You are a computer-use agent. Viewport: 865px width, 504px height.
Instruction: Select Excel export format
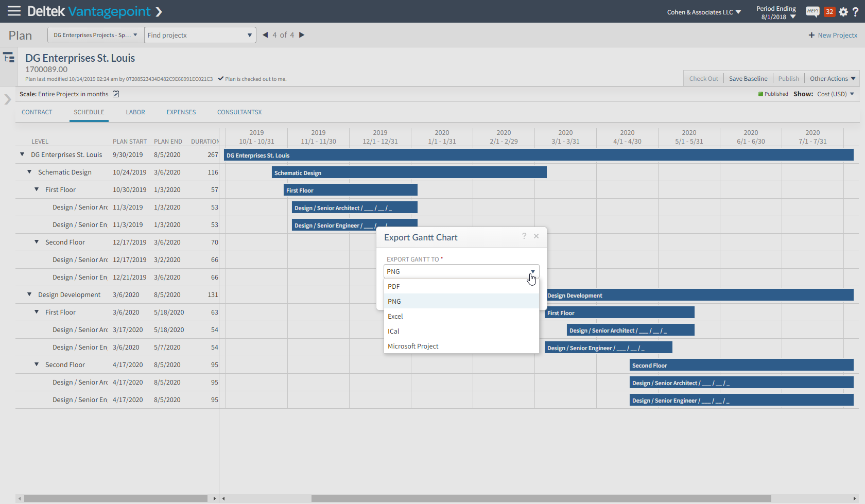coord(461,316)
